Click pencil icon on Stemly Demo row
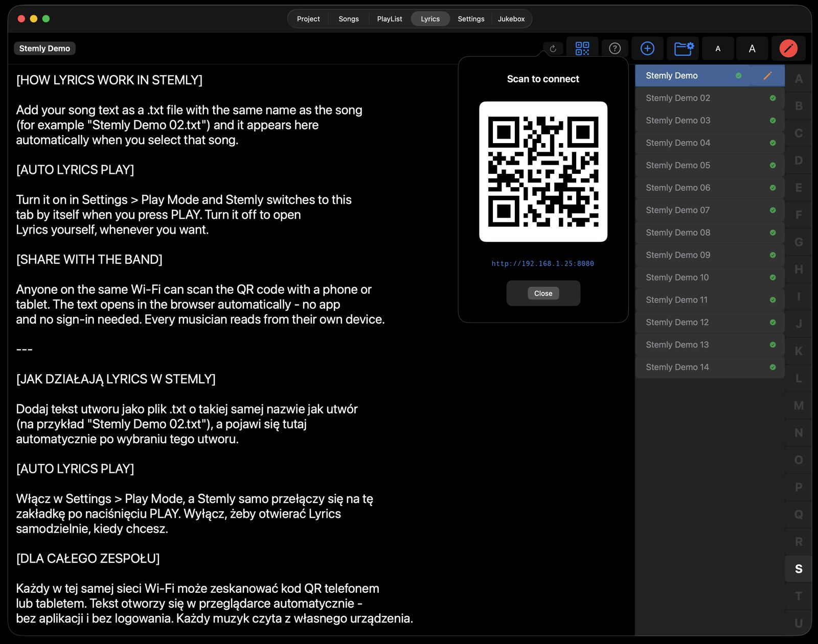Screen dimensions: 818x644 click(x=767, y=76)
